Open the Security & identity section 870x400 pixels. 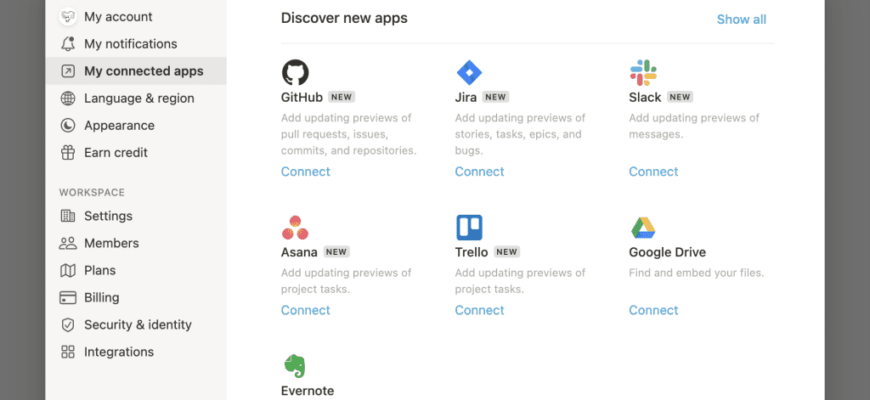pos(136,325)
